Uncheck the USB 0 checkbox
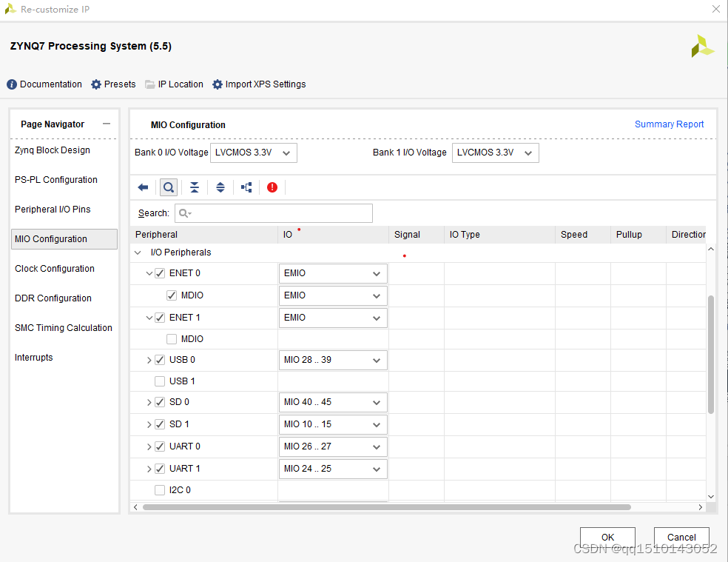Image resolution: width=728 pixels, height=562 pixels. [160, 360]
